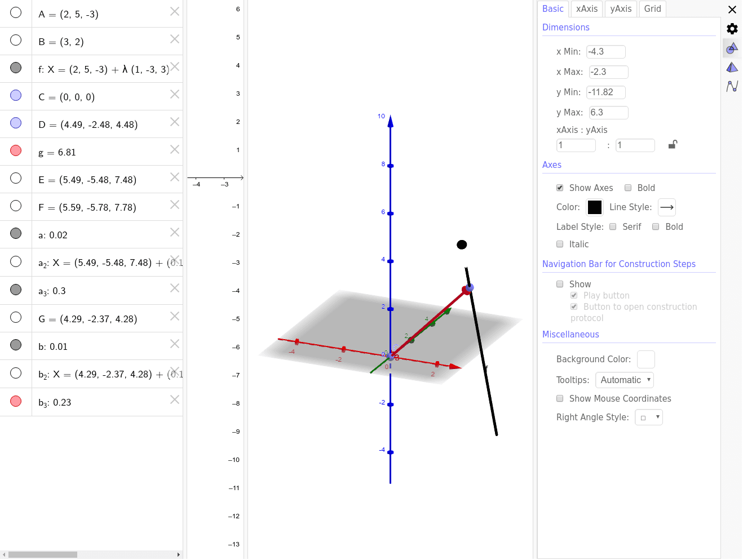The image size is (743, 560).
Task: Delete point D = (4.49, -2.48, 4.48)
Action: click(x=175, y=122)
